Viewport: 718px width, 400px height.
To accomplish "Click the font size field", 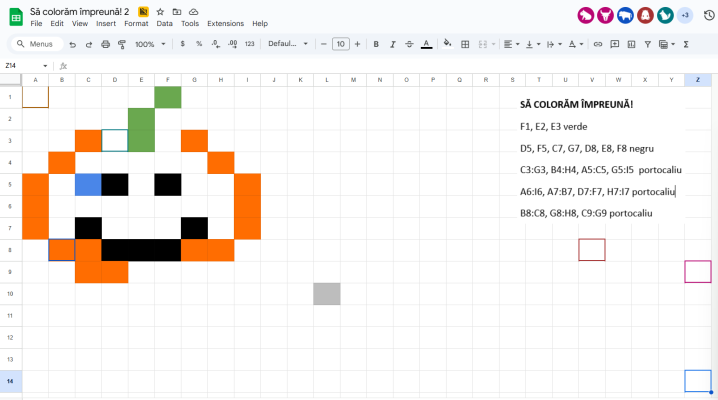I will pos(341,44).
